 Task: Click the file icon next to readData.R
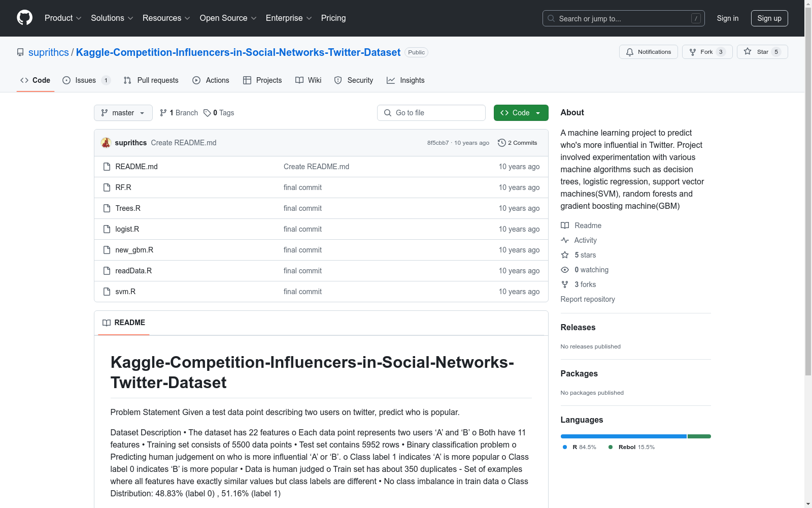[x=107, y=271]
